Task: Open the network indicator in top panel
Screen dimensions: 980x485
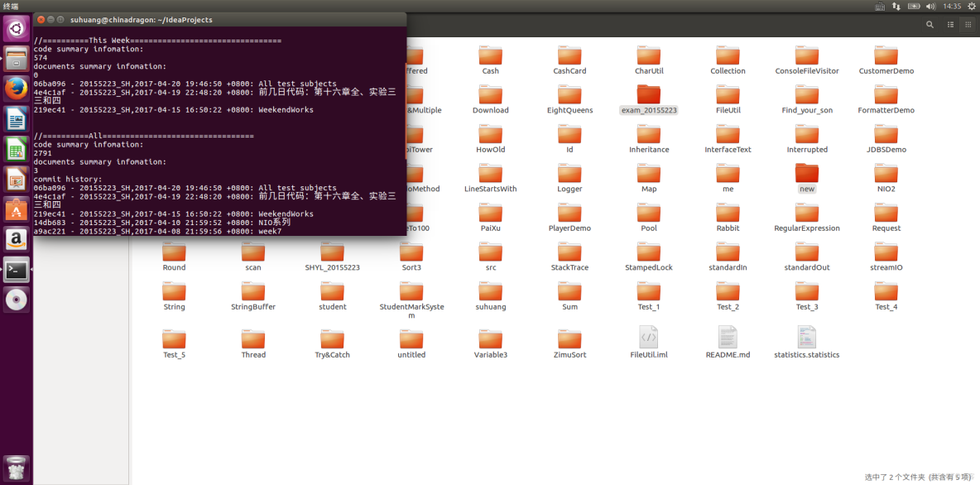Action: [896, 6]
